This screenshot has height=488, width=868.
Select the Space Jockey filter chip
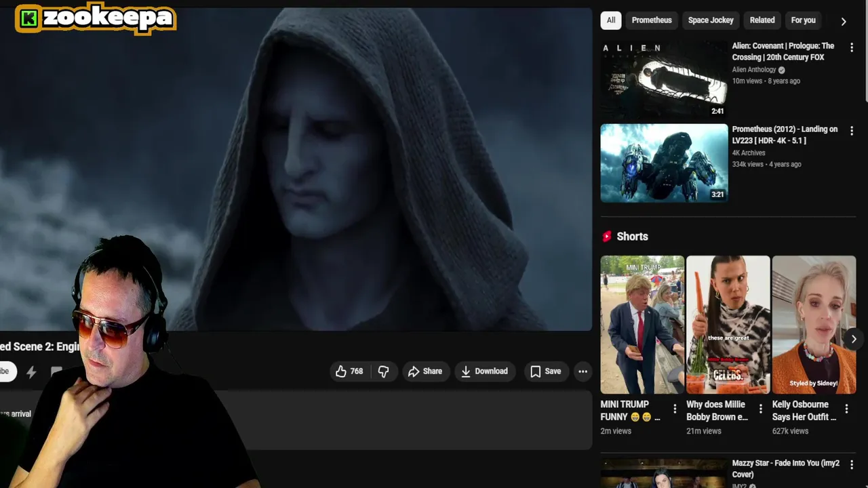pyautogui.click(x=711, y=20)
